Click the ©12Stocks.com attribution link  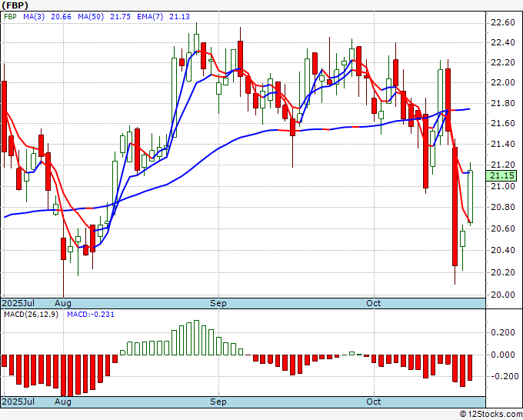click(491, 415)
